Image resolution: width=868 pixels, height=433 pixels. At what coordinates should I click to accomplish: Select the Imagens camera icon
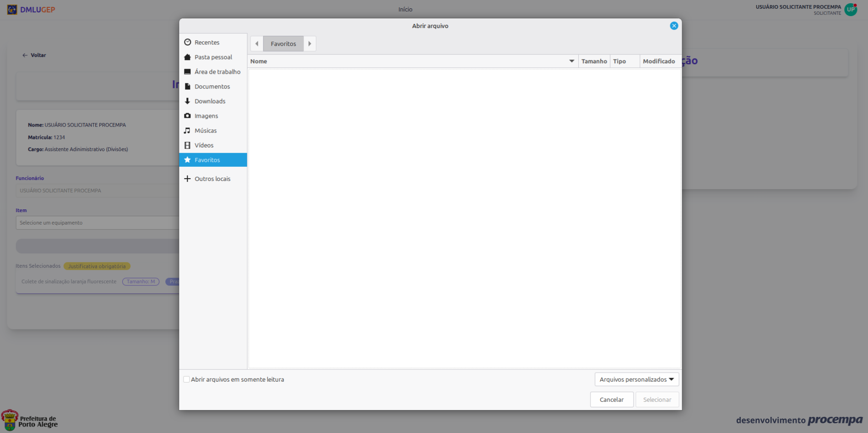pos(187,116)
